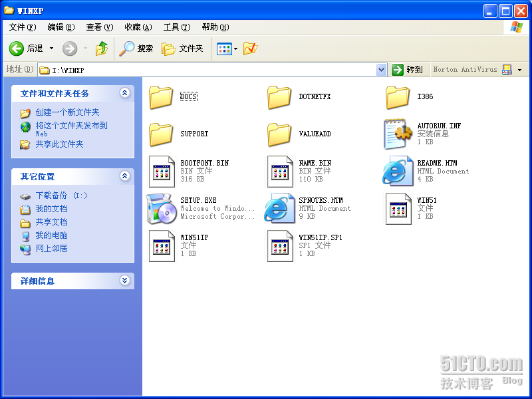Viewport: 532px width, 399px height.
Task: Click the 网上邻居 network icon
Action: (x=25, y=249)
